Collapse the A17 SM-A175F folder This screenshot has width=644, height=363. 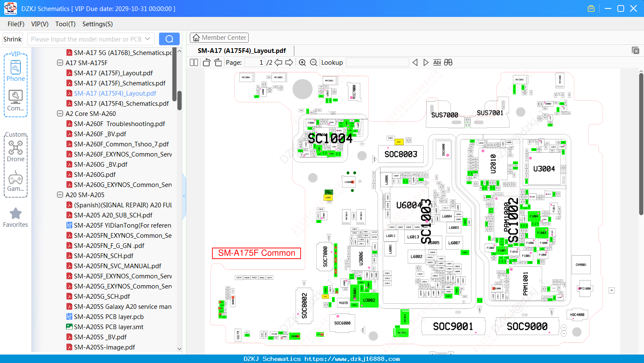(60, 63)
